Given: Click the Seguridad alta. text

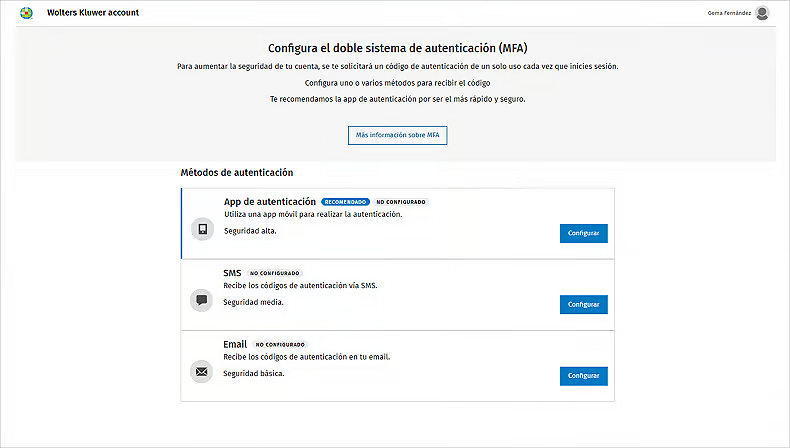Looking at the screenshot, I should [x=250, y=231].
